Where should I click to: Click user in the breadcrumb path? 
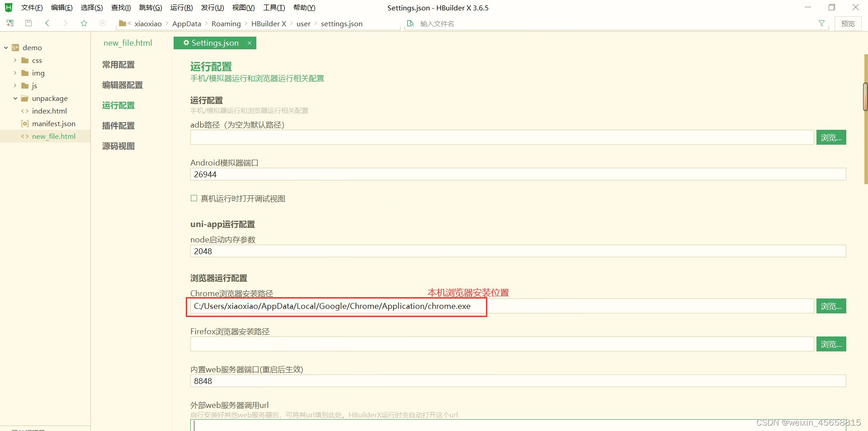[x=303, y=24]
